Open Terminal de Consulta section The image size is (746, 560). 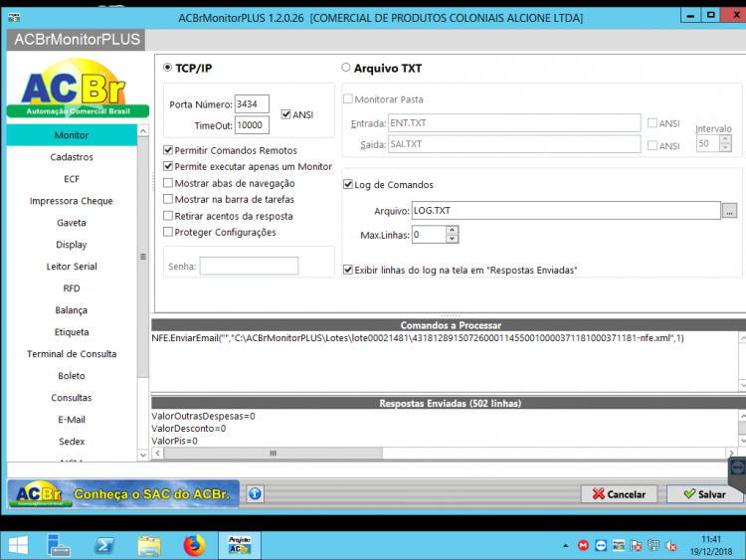pos(72,354)
